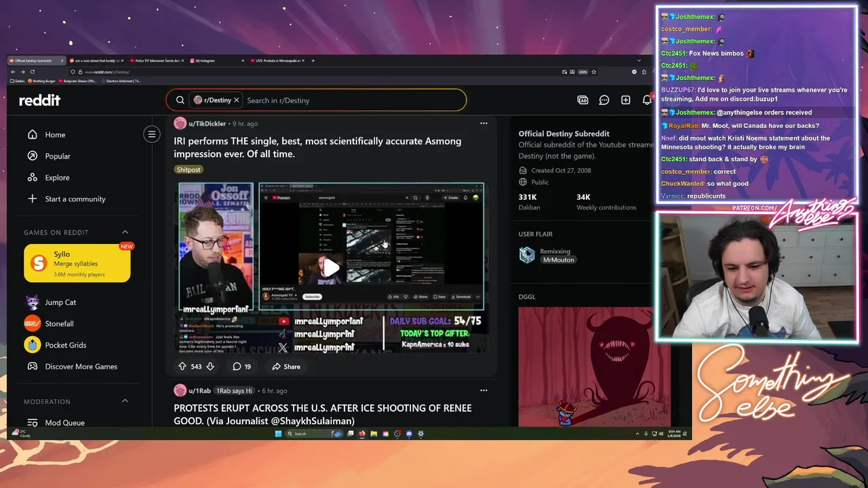Image resolution: width=868 pixels, height=488 pixels.
Task: Open the notifications bell
Action: [x=647, y=100]
